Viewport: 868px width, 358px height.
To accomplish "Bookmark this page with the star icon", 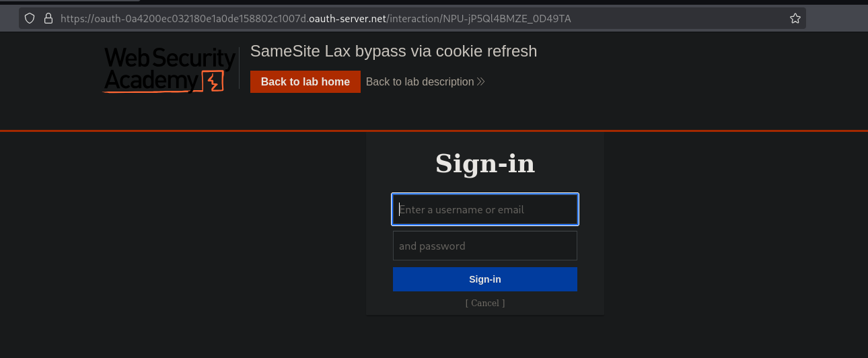I will [x=795, y=19].
